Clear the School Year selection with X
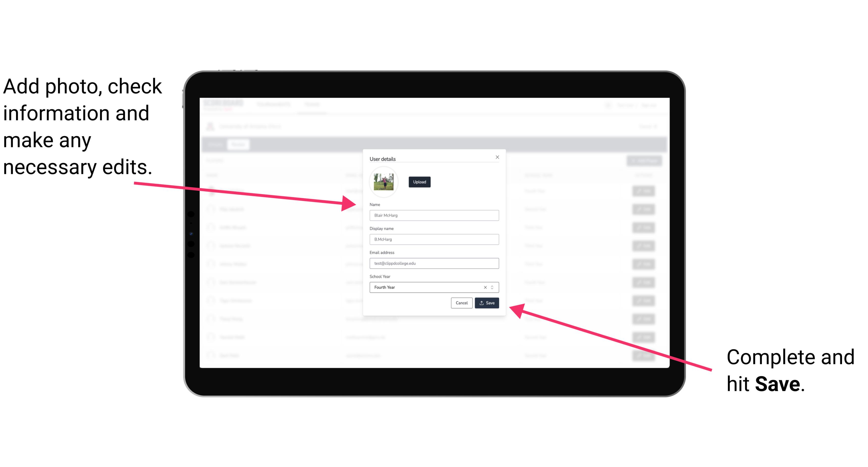This screenshot has height=467, width=868. coord(484,287)
